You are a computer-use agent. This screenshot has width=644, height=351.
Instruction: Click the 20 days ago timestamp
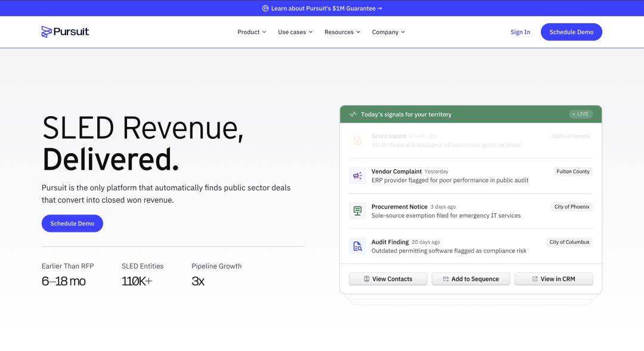426,242
